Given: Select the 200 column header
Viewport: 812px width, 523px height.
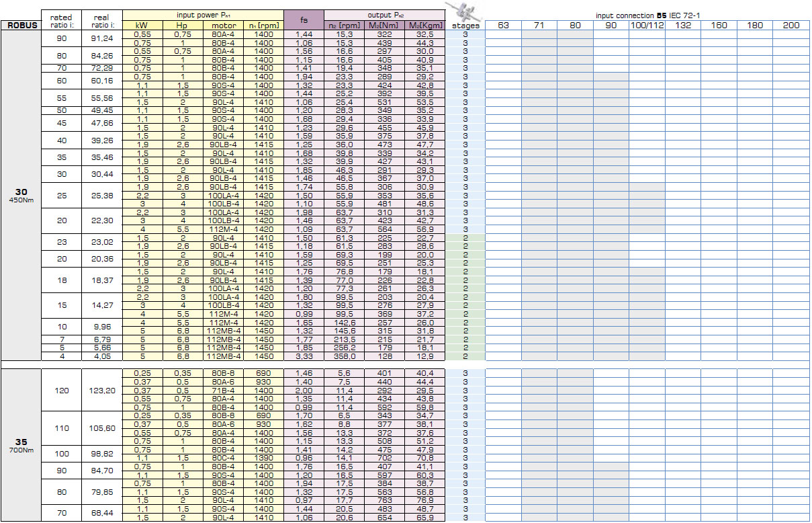Looking at the screenshot, I should pos(791,26).
